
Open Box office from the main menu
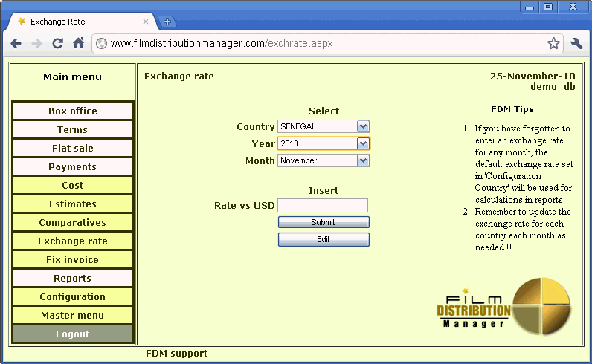73,111
